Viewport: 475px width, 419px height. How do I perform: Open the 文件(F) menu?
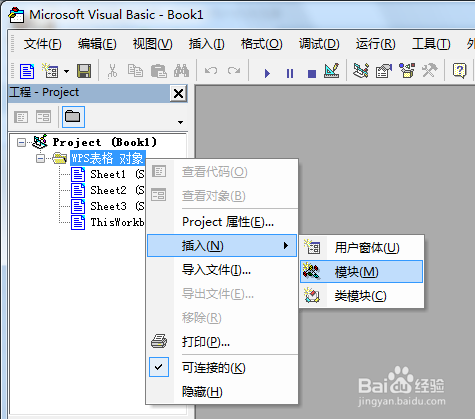[42, 44]
